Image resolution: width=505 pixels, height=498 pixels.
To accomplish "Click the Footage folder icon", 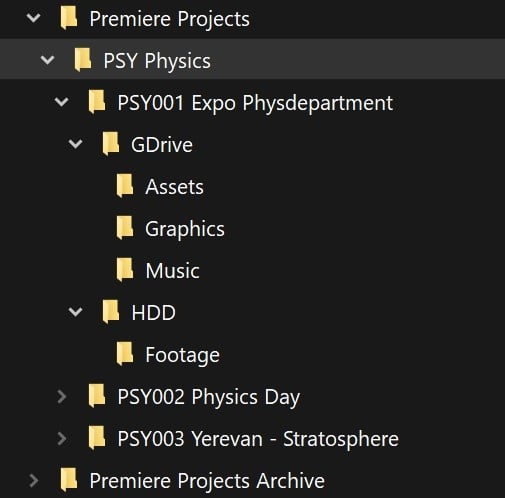I will point(125,354).
